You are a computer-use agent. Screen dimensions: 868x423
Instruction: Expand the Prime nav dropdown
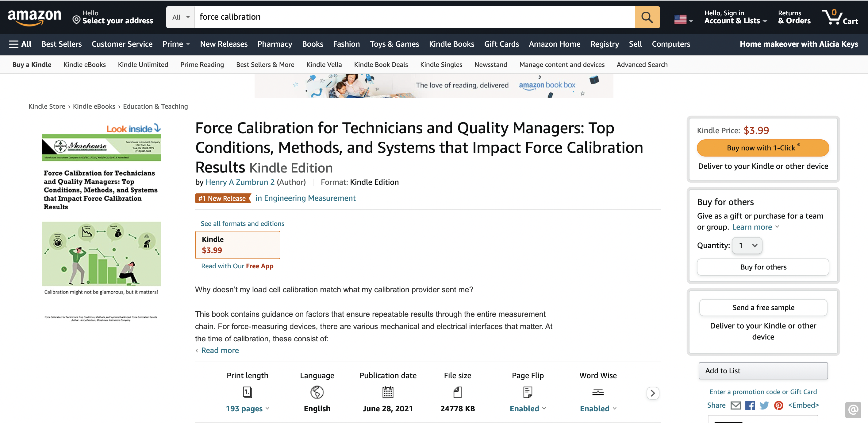pyautogui.click(x=176, y=44)
